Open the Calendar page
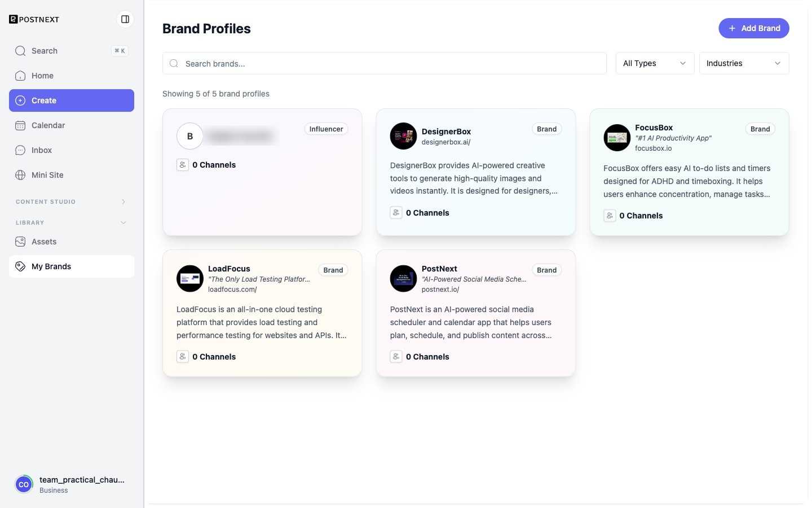This screenshot has height=508, width=812. tap(72, 125)
